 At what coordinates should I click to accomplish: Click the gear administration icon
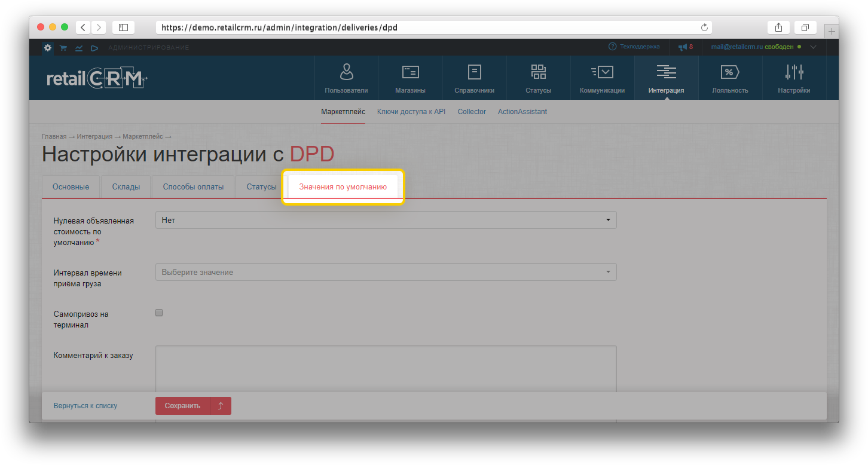[48, 47]
